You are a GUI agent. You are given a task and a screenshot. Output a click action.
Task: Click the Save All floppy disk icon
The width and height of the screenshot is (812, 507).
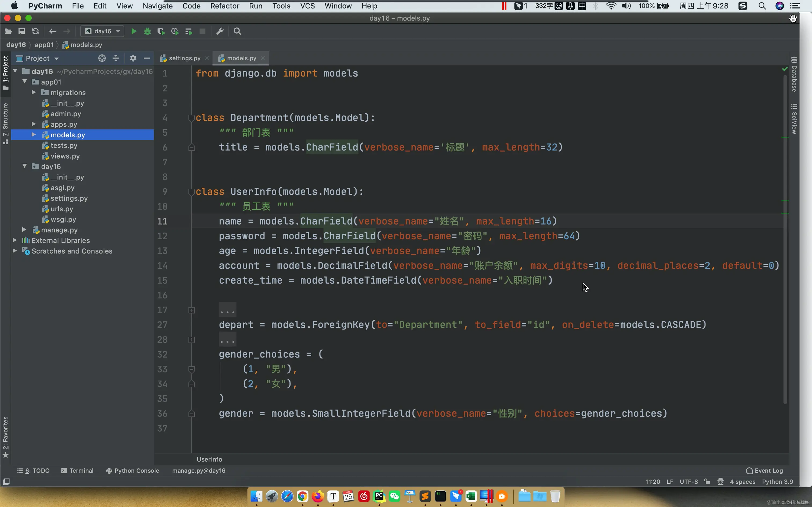[21, 31]
